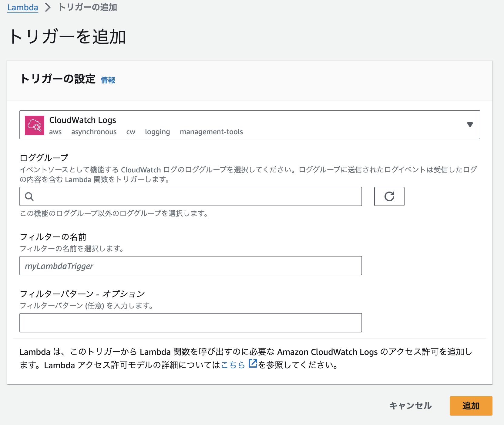Click the filter name field myLambdaTrigger
The image size is (504, 425).
tap(191, 266)
